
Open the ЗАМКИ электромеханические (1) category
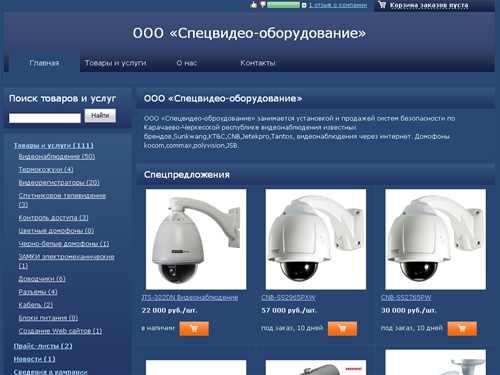(x=66, y=261)
